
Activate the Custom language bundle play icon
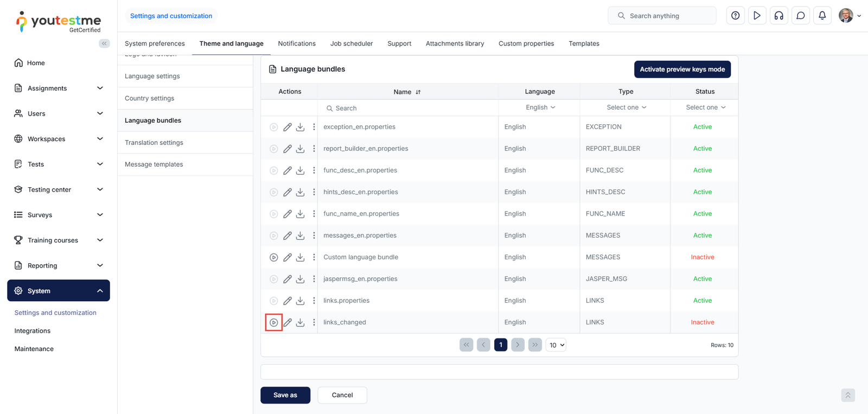[x=274, y=257]
